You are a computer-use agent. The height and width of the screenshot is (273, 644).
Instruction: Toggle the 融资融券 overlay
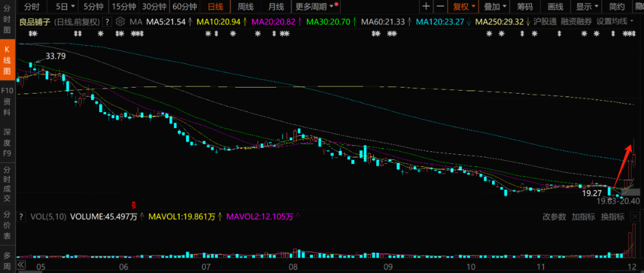pyautogui.click(x=576, y=22)
